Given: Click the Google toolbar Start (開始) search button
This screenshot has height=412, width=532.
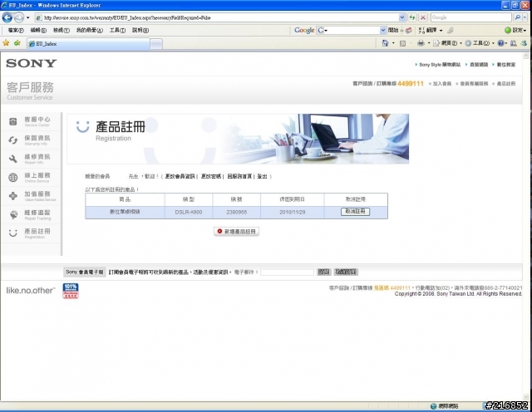Looking at the screenshot, I should click(x=393, y=30).
